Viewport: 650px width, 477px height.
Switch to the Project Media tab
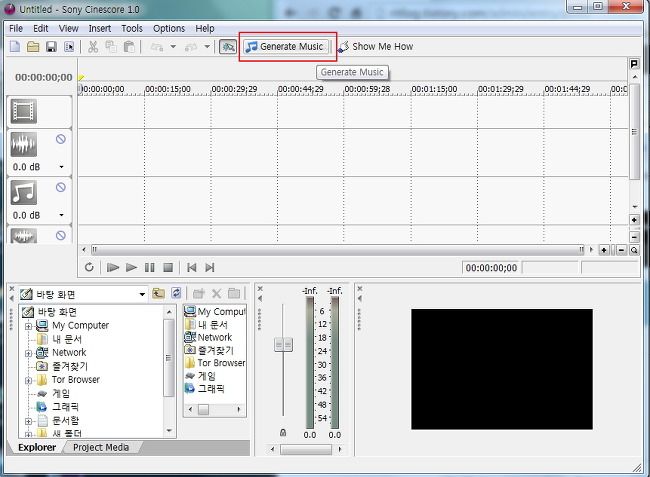pyautogui.click(x=101, y=448)
